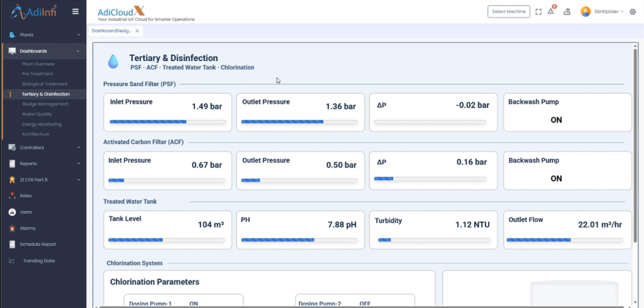Click the router connectivity icon
Image resolution: width=644 pixels, height=308 pixels.
point(567,11)
